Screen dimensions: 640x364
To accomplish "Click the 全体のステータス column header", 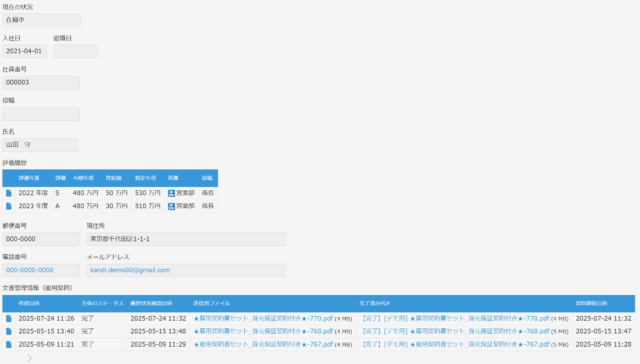I will point(102,303).
